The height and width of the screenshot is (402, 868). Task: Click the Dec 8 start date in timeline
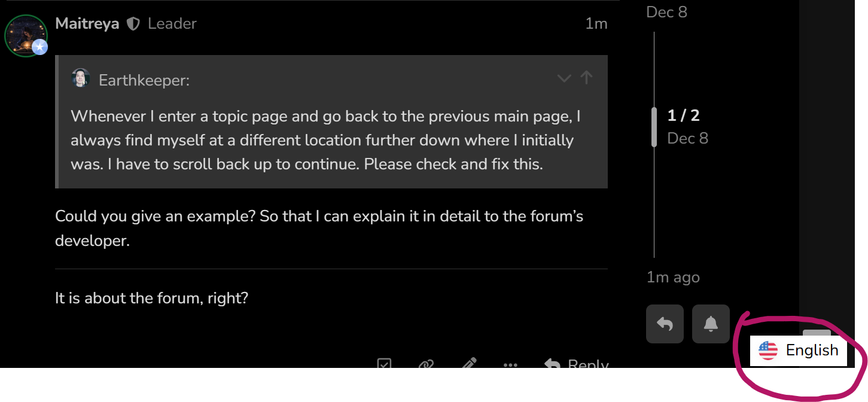[x=666, y=12]
